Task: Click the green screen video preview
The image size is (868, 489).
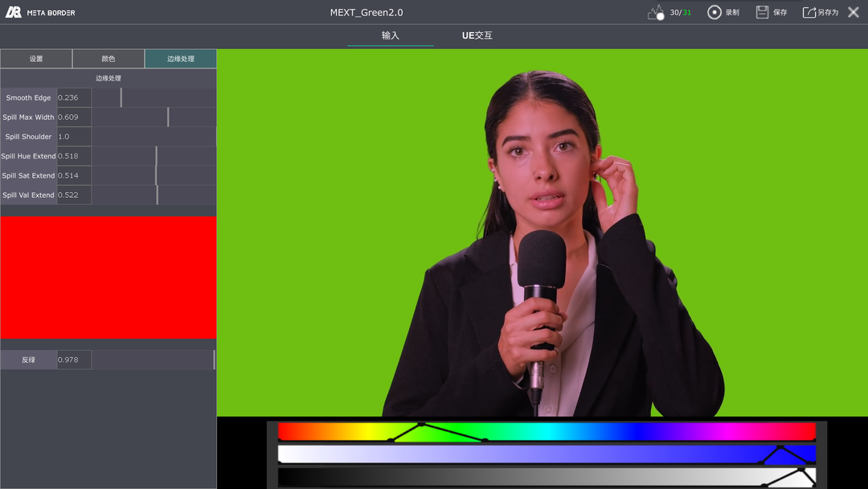Action: tap(542, 232)
